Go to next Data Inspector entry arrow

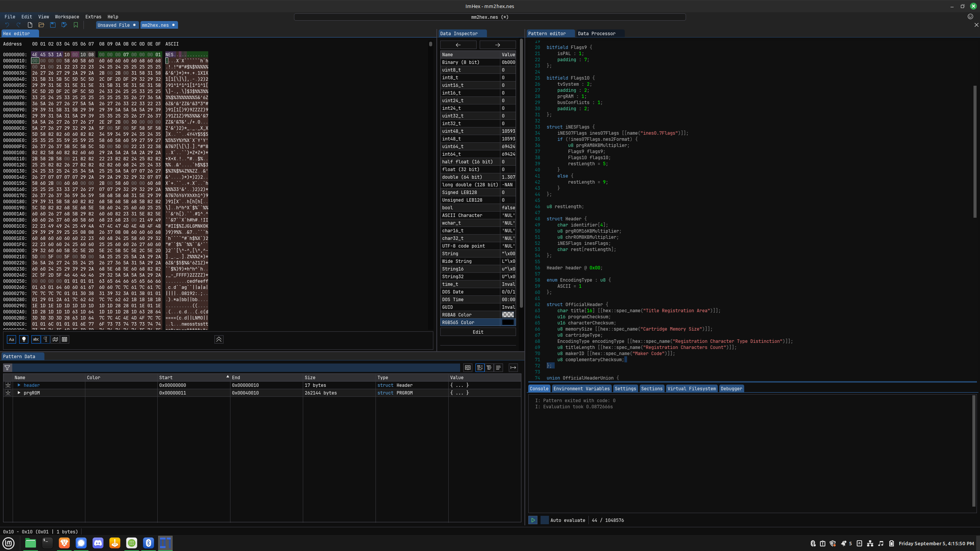[x=498, y=45]
